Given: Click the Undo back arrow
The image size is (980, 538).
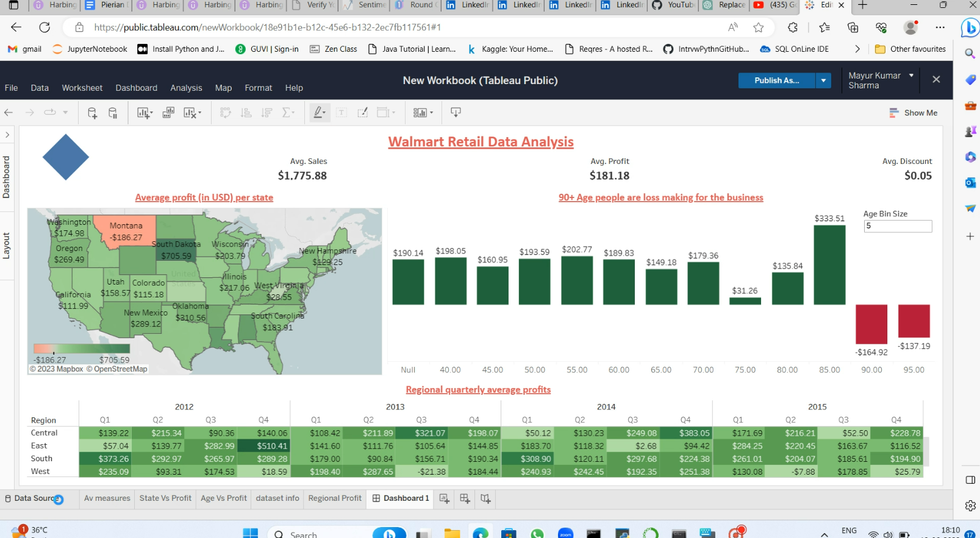Looking at the screenshot, I should (9, 112).
